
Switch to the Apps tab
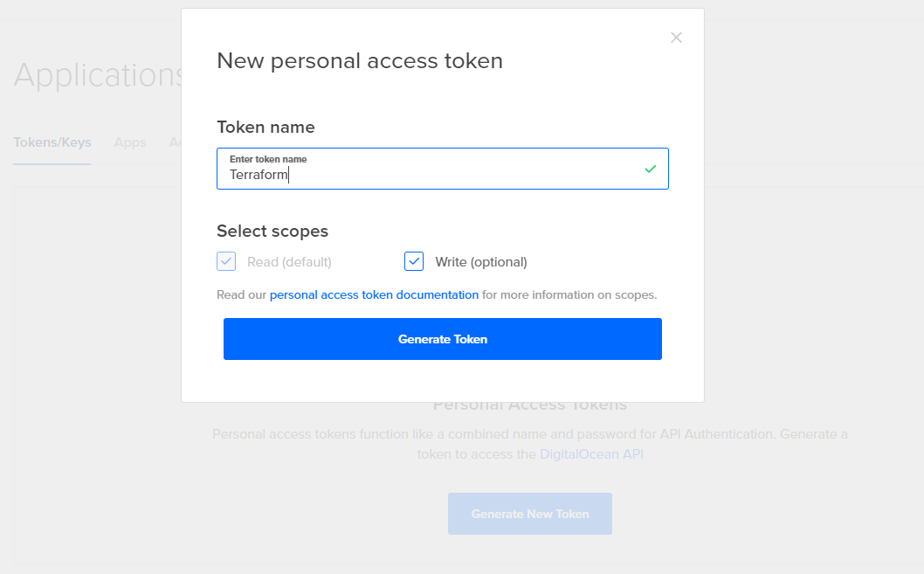(129, 142)
